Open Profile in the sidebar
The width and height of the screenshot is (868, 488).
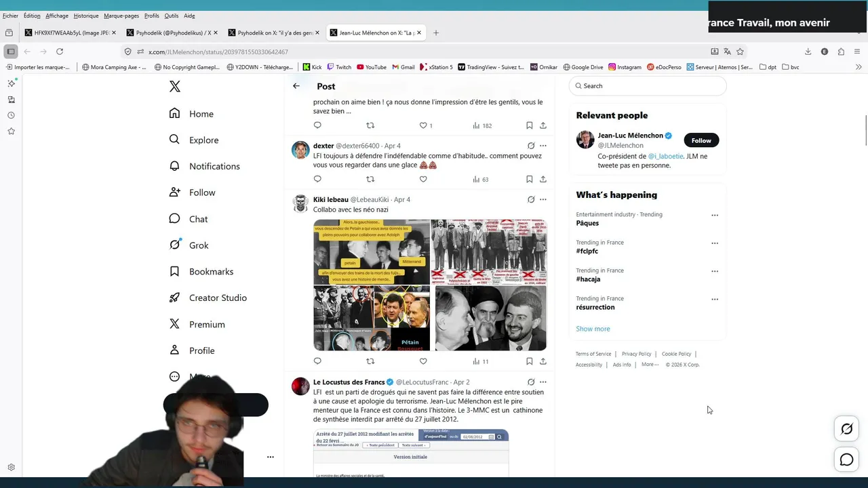192,350
